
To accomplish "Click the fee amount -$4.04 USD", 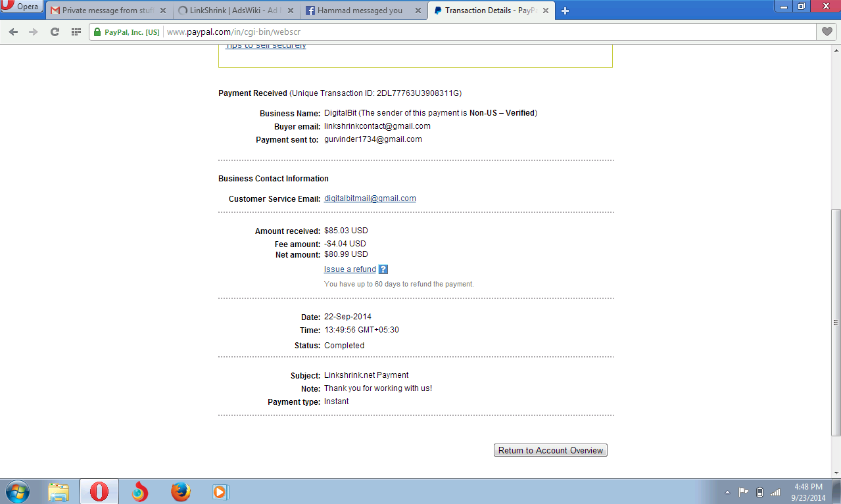I will click(x=345, y=244).
